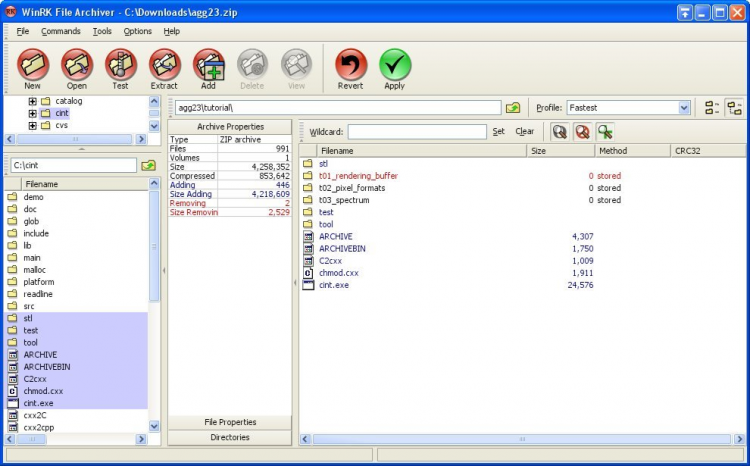This screenshot has width=750, height=466.
Task: Click up-folder icon next to C:\cint path
Action: pyautogui.click(x=149, y=165)
